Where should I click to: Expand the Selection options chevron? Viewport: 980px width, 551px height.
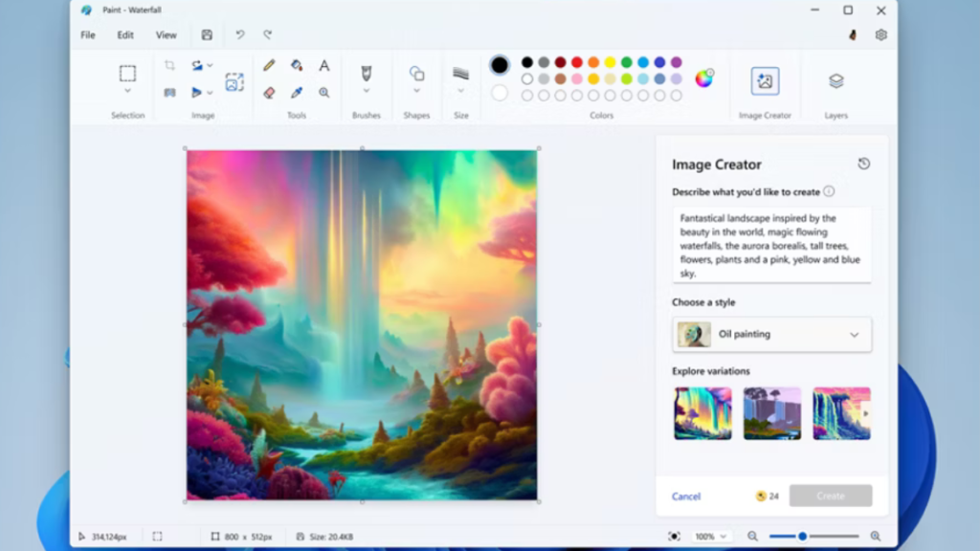pyautogui.click(x=127, y=91)
